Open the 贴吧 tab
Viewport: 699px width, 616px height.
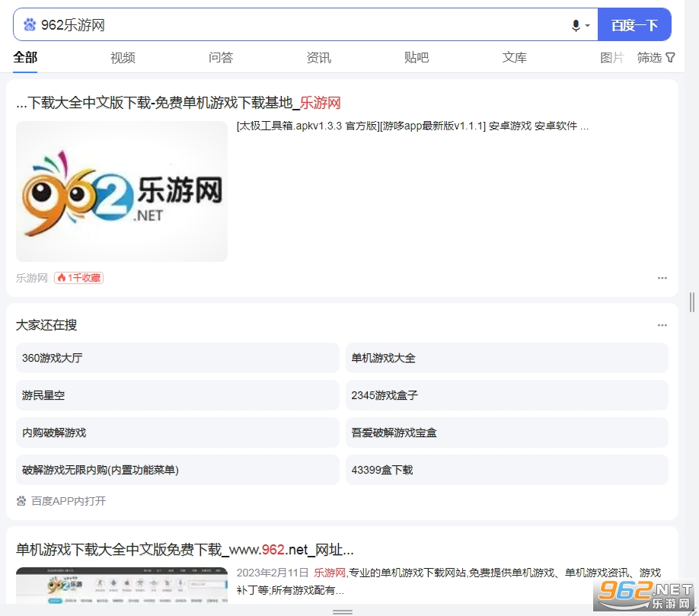417,58
